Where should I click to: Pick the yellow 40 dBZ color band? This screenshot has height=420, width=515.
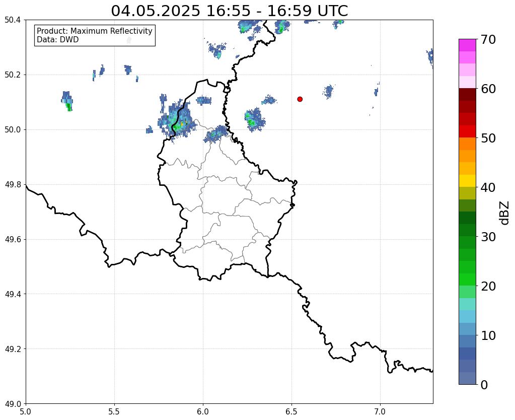coord(467,181)
